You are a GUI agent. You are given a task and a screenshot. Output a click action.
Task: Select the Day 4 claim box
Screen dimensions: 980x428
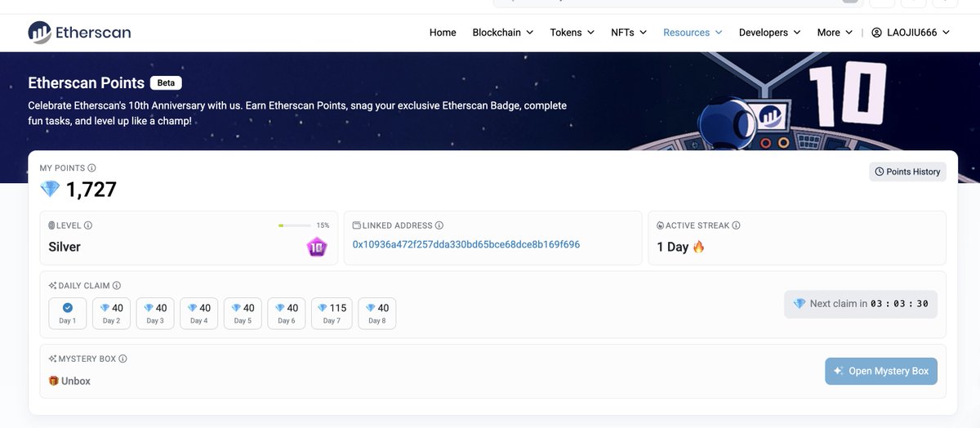pos(199,314)
